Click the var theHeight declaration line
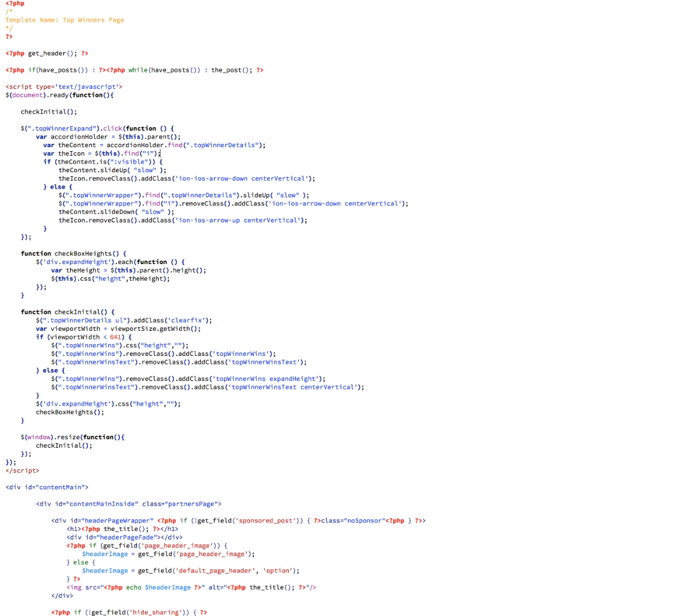 (129, 270)
